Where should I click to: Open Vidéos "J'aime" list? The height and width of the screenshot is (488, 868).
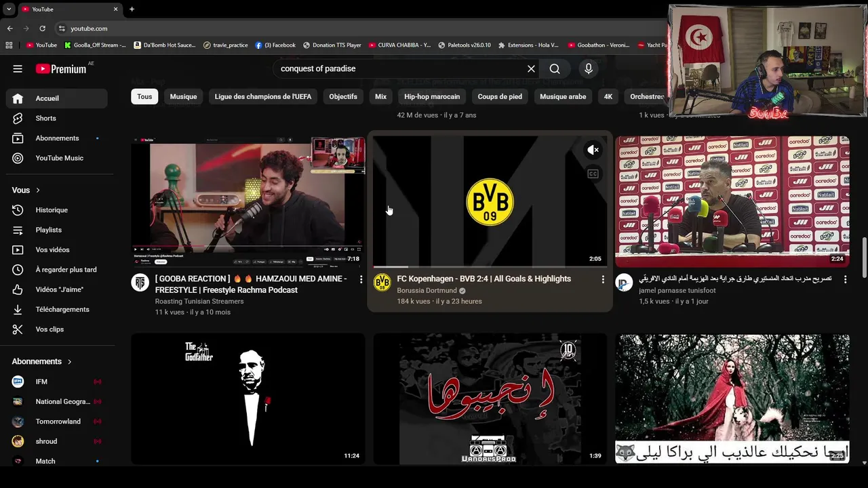coord(57,289)
